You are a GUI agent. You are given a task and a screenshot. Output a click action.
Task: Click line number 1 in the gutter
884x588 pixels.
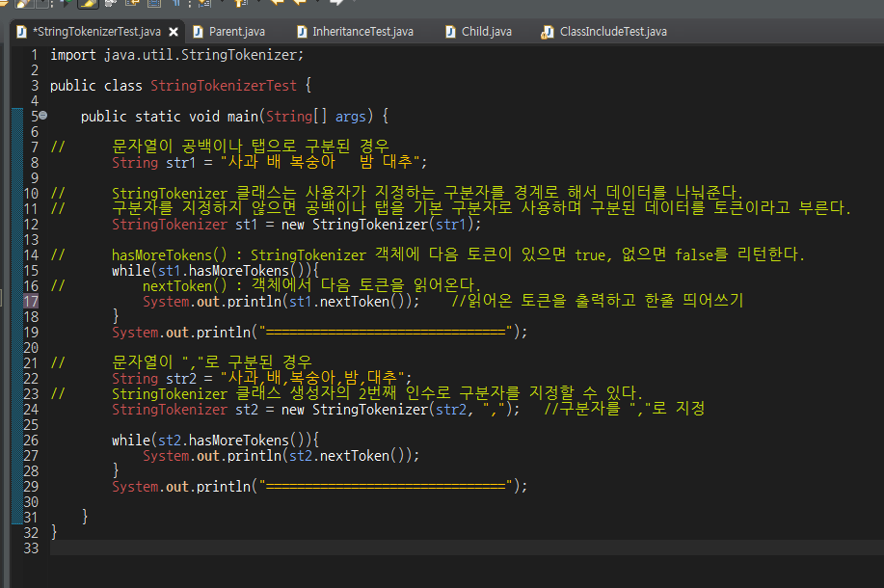tap(35, 55)
